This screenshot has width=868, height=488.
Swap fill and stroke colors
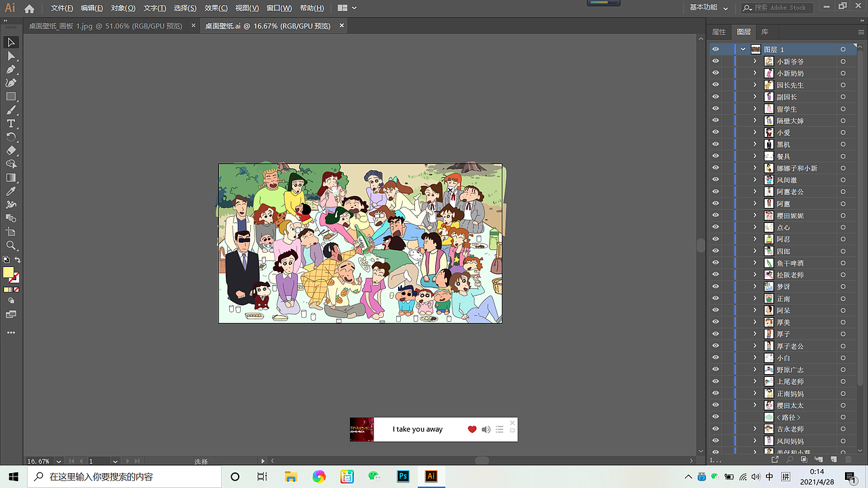(x=18, y=260)
